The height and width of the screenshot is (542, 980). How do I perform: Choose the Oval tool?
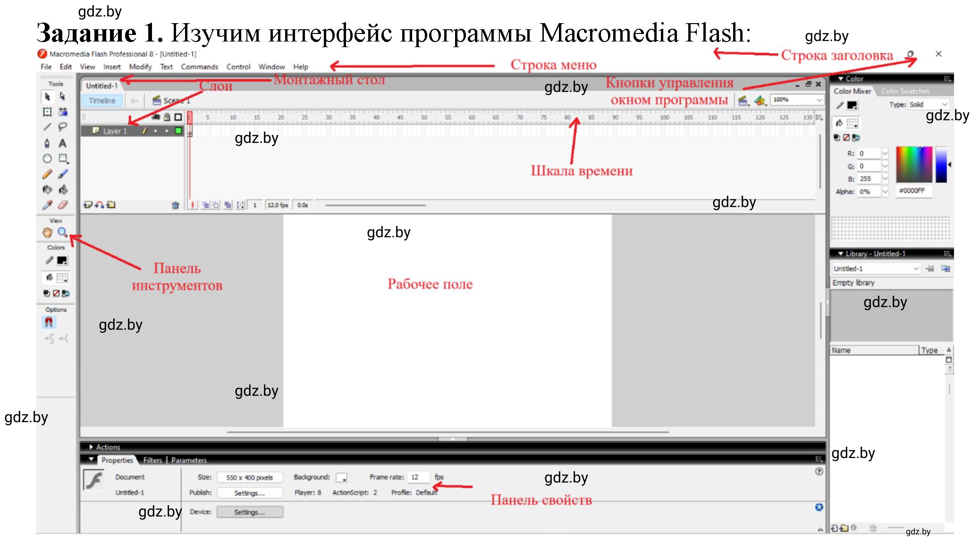pos(47,158)
